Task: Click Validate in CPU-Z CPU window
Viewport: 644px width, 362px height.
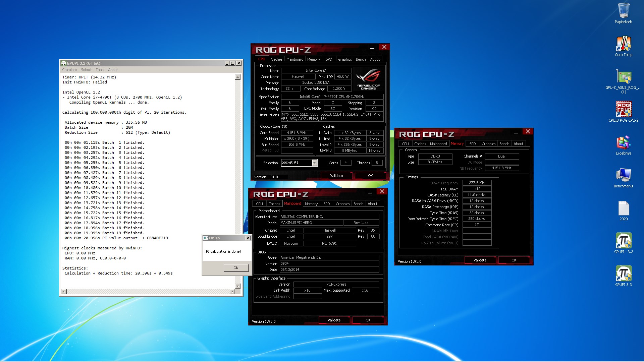Action: (336, 176)
